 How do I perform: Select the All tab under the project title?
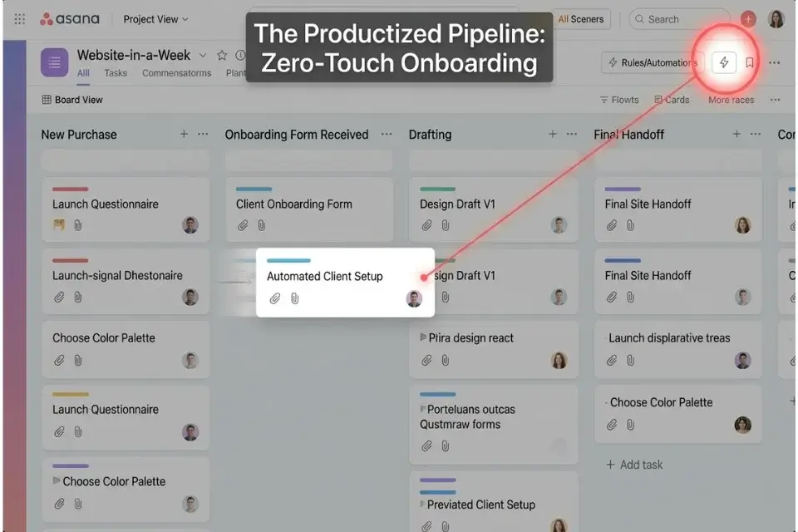coord(83,72)
